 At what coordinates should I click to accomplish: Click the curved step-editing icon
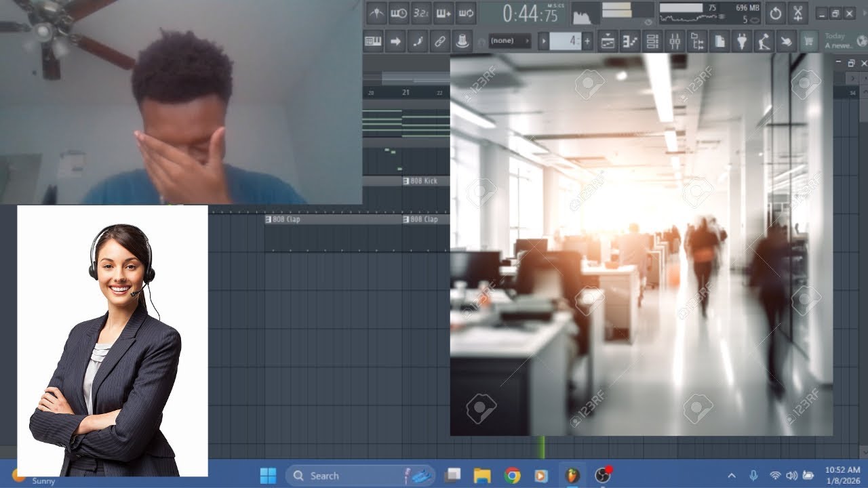tap(418, 41)
